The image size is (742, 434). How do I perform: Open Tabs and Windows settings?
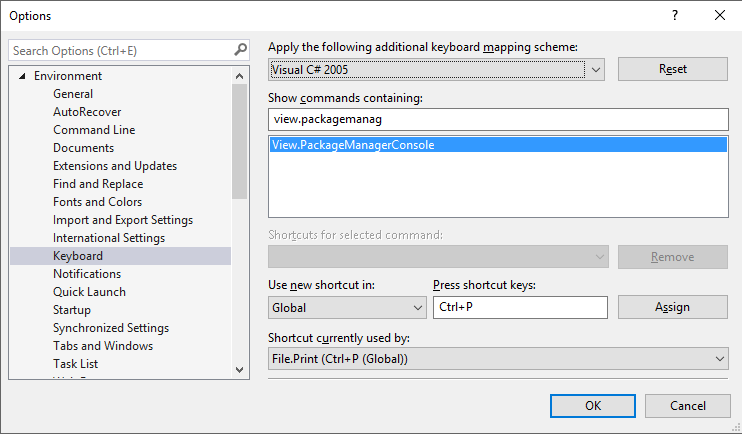(103, 345)
